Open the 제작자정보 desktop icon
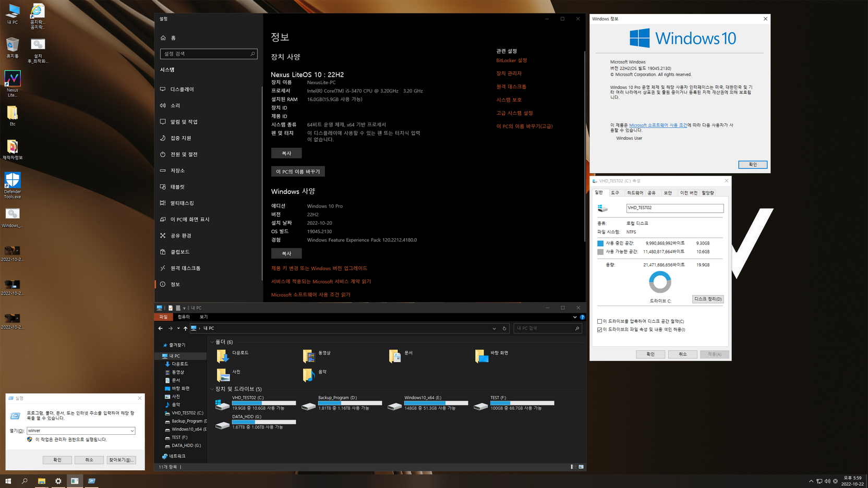Viewport: 868px width, 488px height. pos(13,150)
